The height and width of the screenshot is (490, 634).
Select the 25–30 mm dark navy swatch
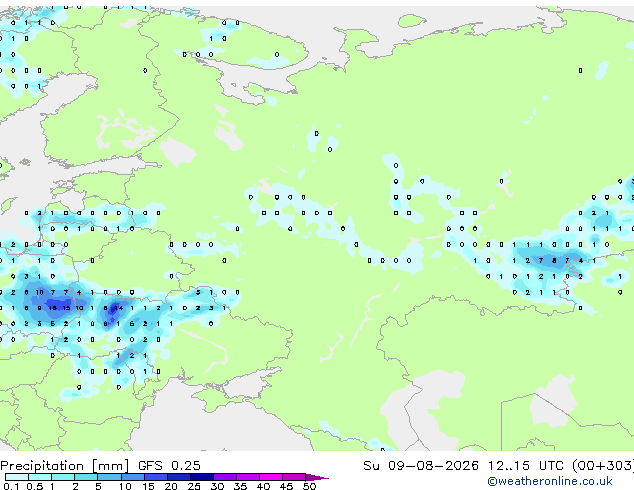[202, 477]
